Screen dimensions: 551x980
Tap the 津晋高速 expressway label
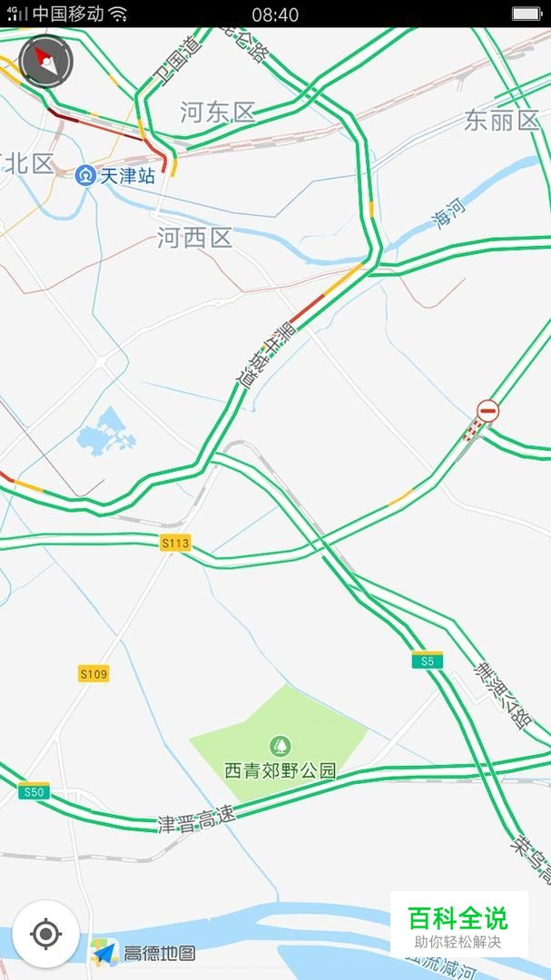(197, 818)
